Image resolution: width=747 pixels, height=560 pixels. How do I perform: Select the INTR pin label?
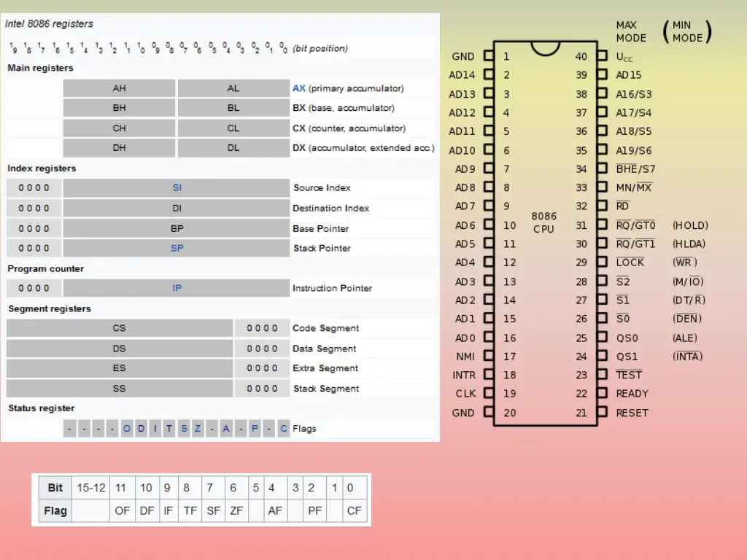click(x=464, y=376)
